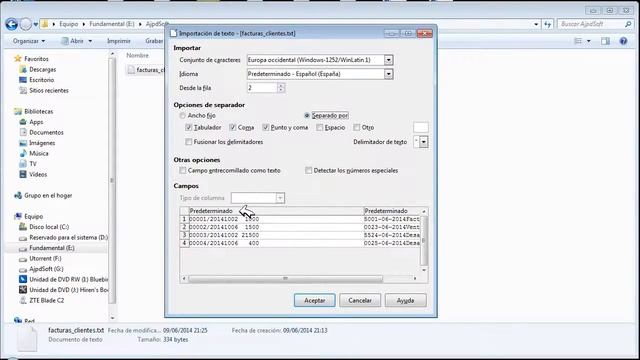This screenshot has width=640, height=360.
Task: Open Reservado para el sistema (D:) drive
Action: coord(69,238)
